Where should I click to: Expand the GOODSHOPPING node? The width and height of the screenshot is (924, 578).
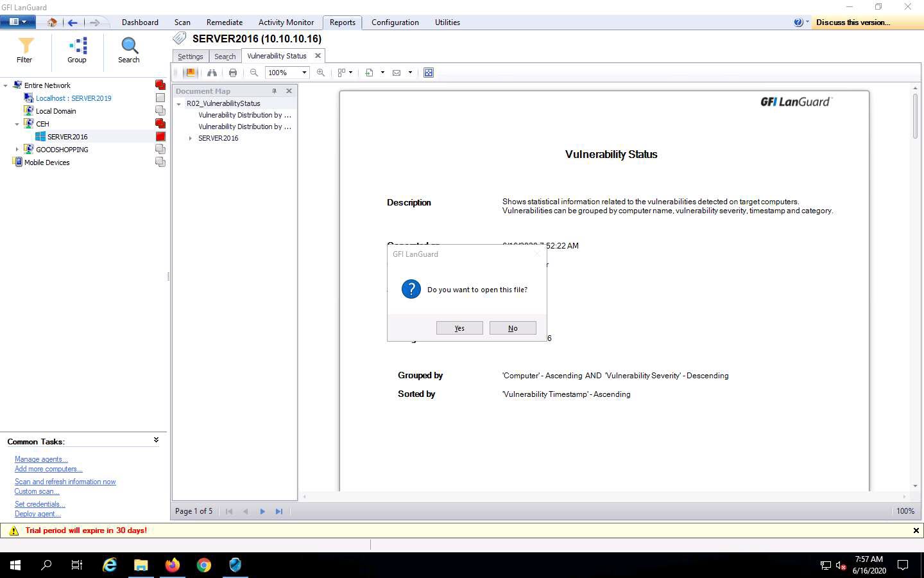click(x=17, y=150)
